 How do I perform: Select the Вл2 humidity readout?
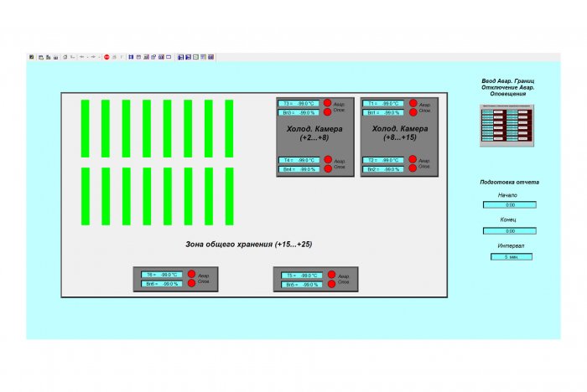click(383, 169)
